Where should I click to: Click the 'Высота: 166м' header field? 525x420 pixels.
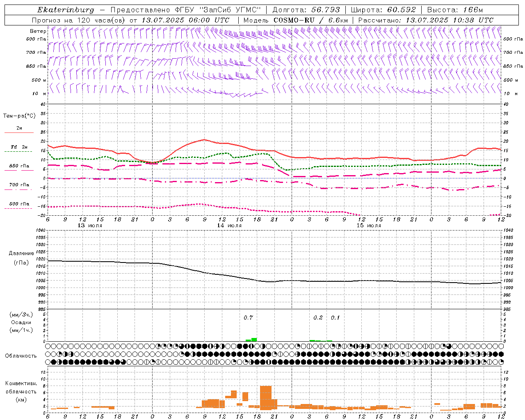point(455,10)
